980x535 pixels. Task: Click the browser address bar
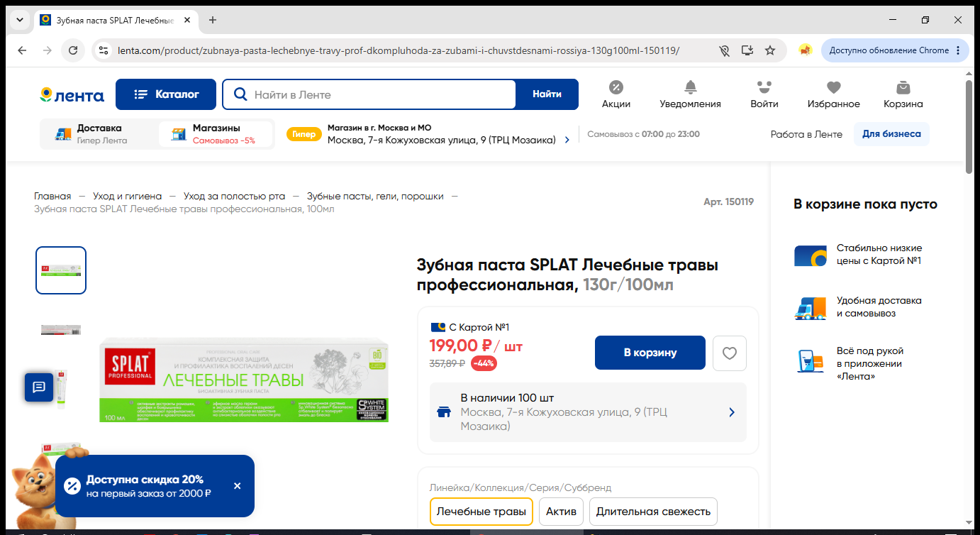pyautogui.click(x=399, y=50)
